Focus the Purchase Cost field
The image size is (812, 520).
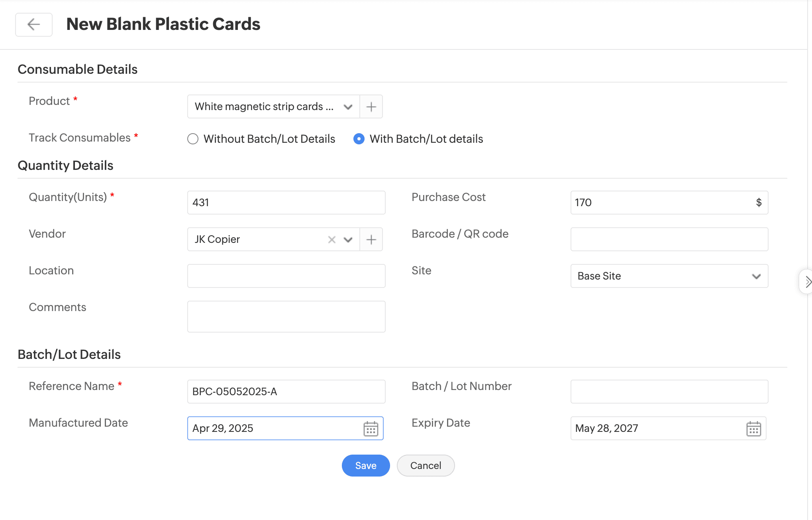pos(661,203)
